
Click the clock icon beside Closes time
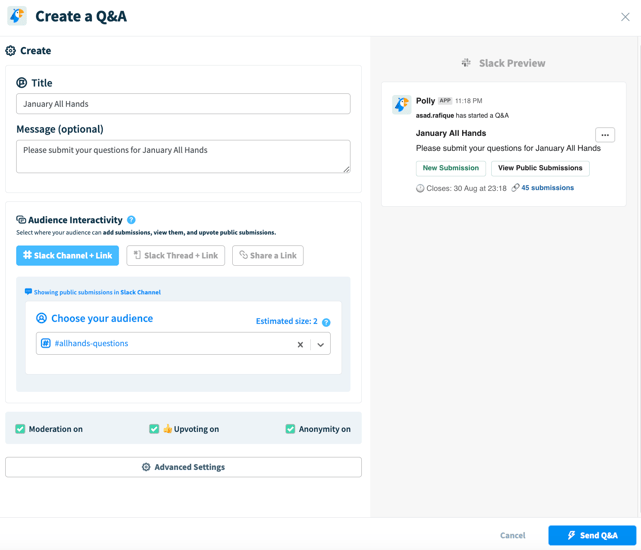coord(420,188)
